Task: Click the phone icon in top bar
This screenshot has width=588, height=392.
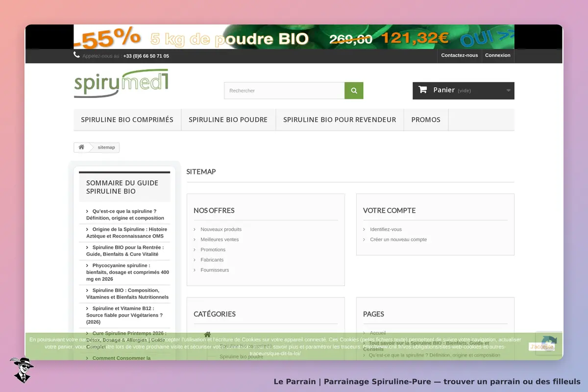Action: pyautogui.click(x=76, y=55)
